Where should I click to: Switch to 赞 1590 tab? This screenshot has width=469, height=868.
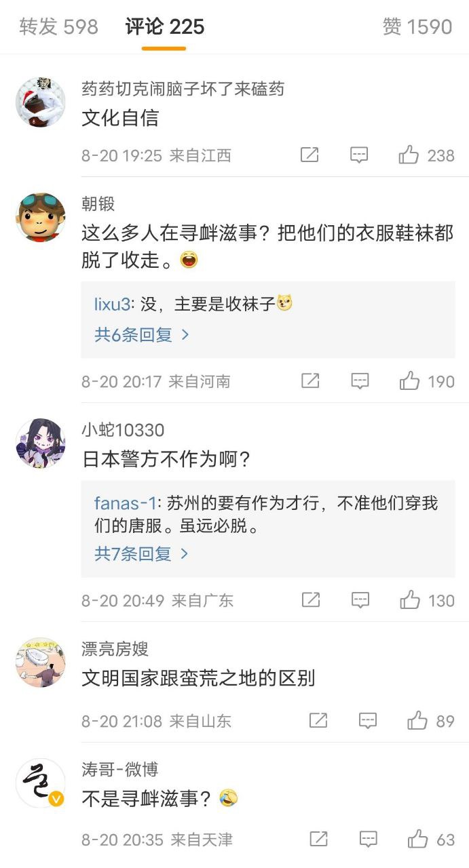(417, 27)
